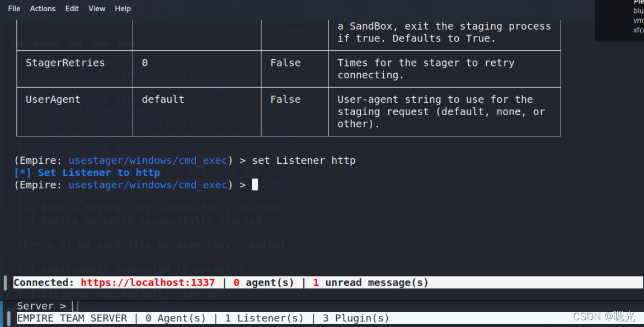Viewport: 644px width, 327px height.
Task: Open the Actions menu
Action: [43, 8]
